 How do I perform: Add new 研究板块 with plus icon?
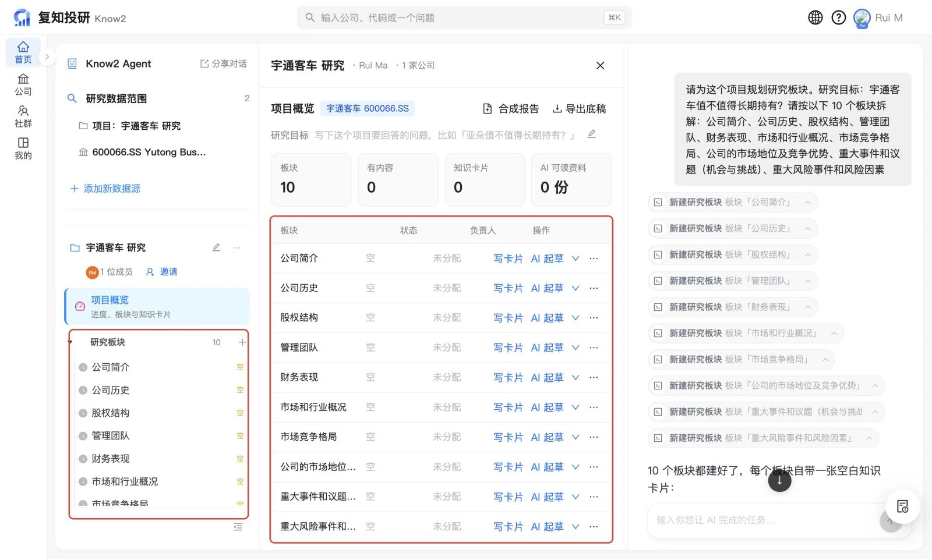coord(242,342)
